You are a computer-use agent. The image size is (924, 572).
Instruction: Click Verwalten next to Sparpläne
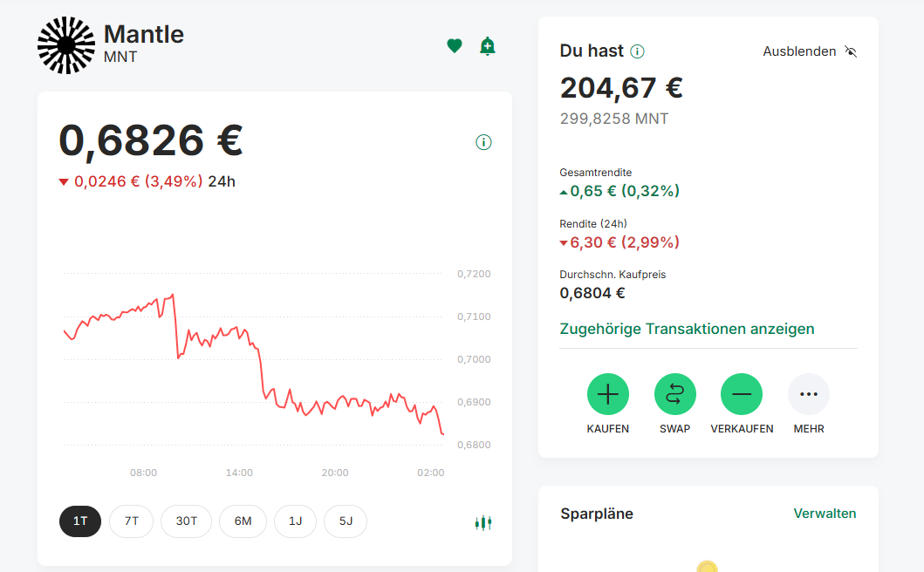click(825, 514)
